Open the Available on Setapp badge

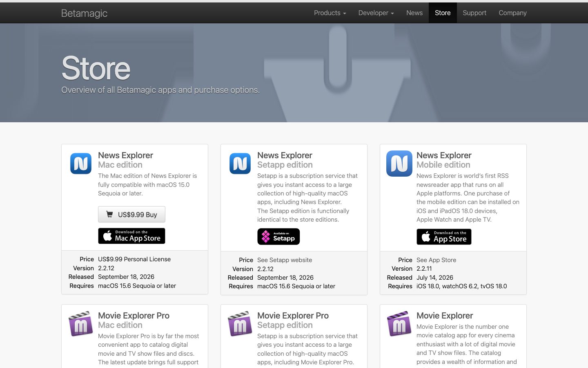pos(278,237)
